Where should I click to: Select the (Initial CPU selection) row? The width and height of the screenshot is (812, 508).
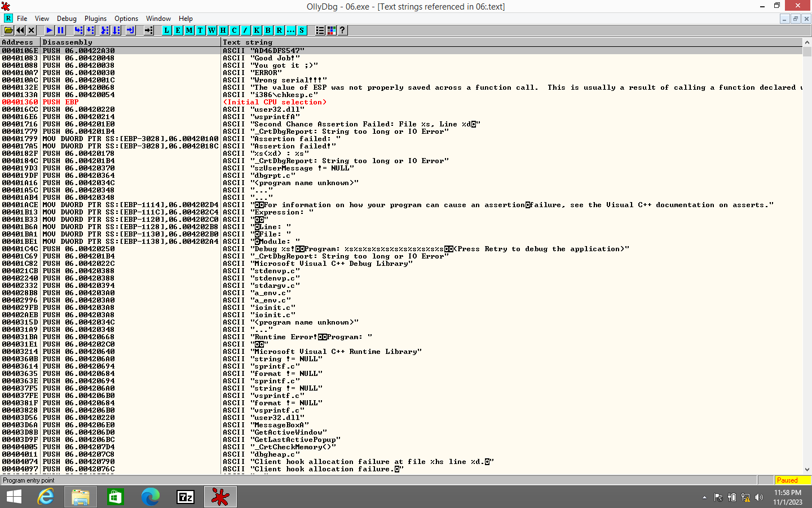401,102
